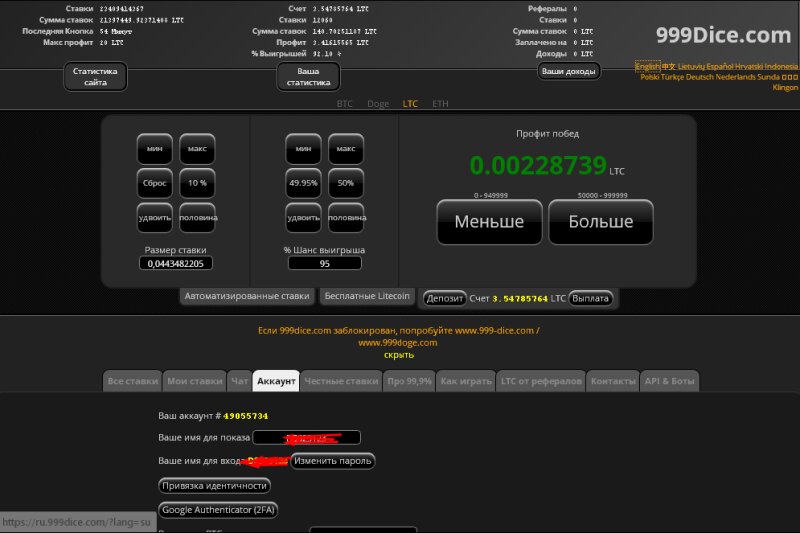Switch currency to ETH
Viewport: 800px width, 533px height.
pos(440,104)
